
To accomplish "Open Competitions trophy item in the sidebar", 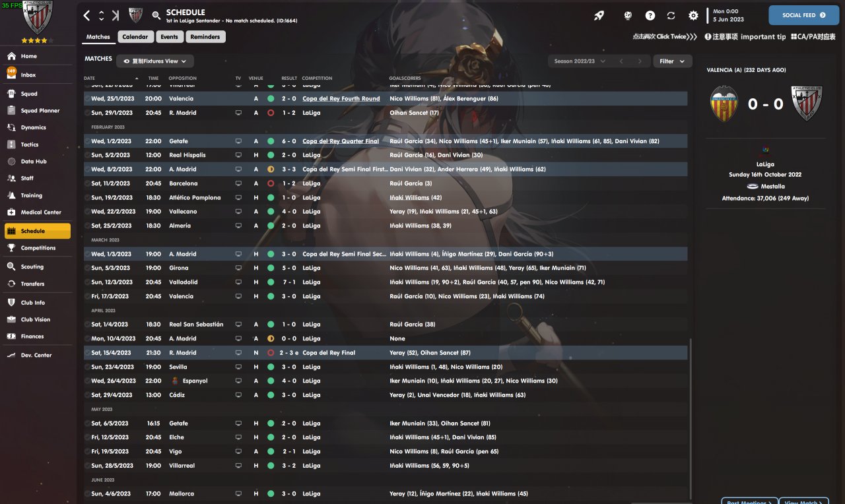I will [38, 248].
